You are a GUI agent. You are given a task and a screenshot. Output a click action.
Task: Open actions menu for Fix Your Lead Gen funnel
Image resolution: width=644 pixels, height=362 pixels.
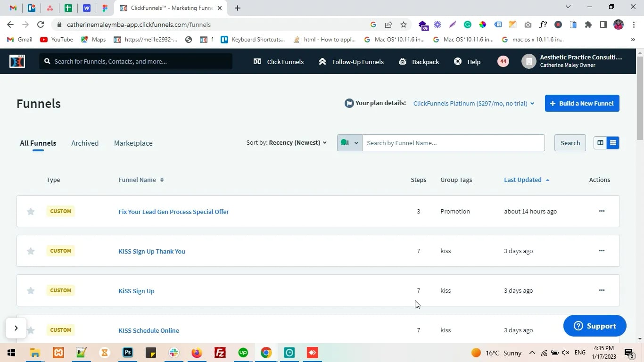point(602,211)
